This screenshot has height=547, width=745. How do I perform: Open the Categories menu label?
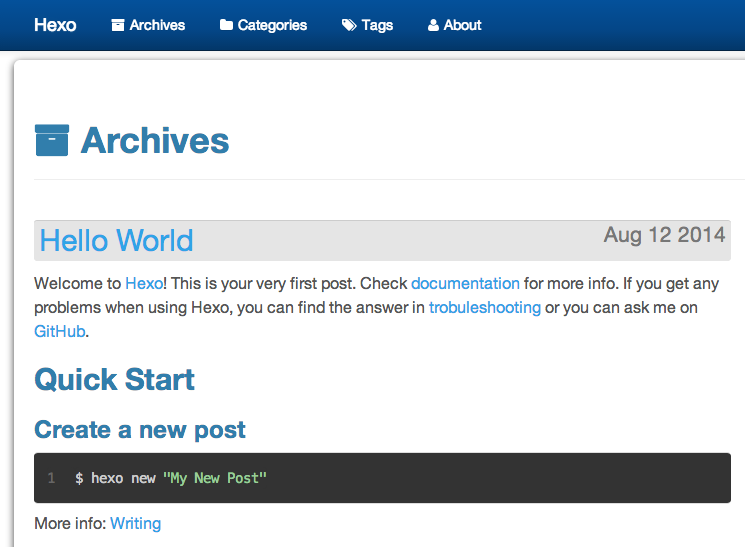pos(272,25)
